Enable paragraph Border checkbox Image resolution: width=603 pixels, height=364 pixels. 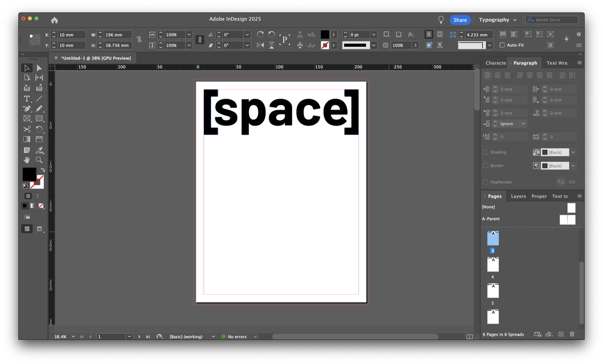pyautogui.click(x=486, y=166)
